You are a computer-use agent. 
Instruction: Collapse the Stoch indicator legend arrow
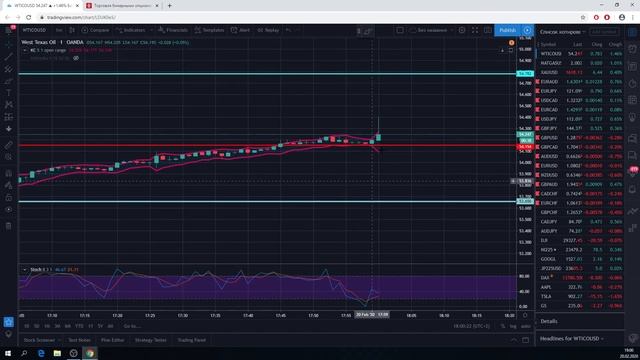pos(25,269)
